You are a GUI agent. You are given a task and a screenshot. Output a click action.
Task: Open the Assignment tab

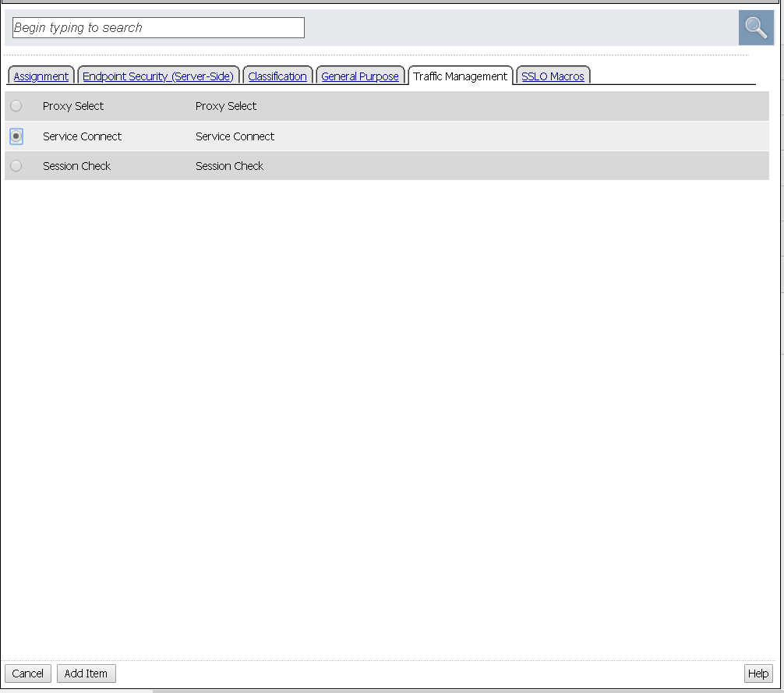coord(41,76)
